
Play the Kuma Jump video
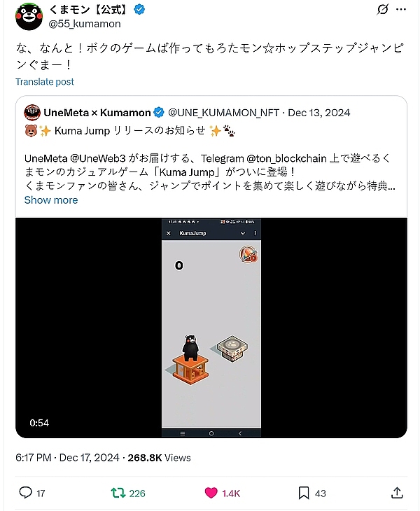coord(211,328)
